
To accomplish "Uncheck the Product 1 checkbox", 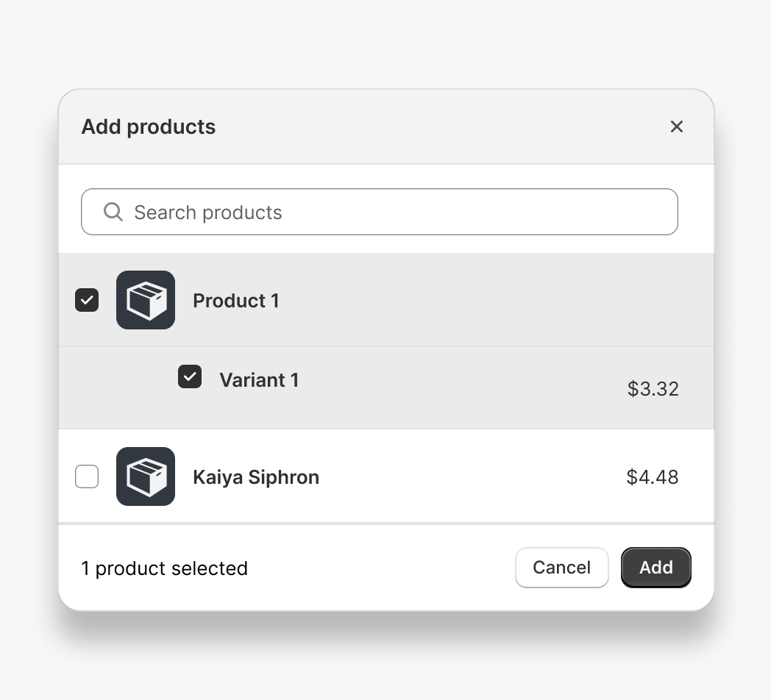I will click(x=86, y=300).
